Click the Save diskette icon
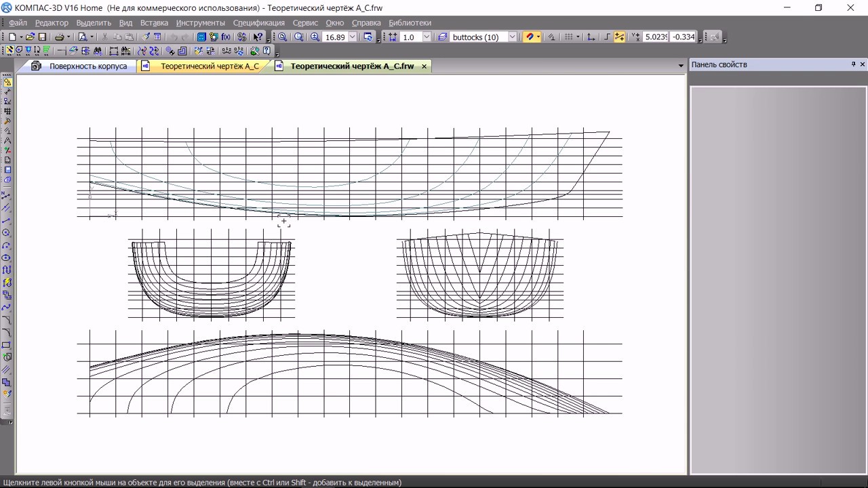Viewport: 868px width, 488px height. coord(42,37)
